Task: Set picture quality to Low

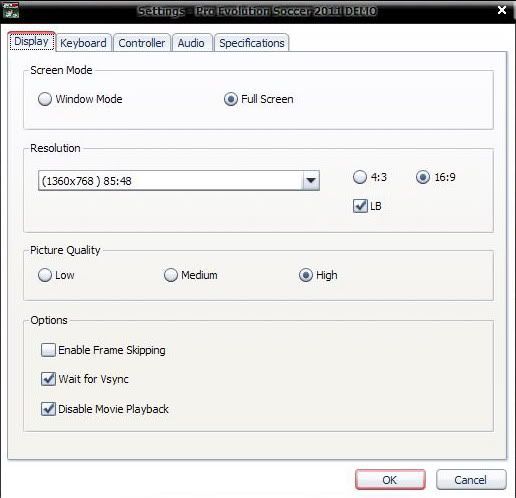Action: click(x=45, y=275)
